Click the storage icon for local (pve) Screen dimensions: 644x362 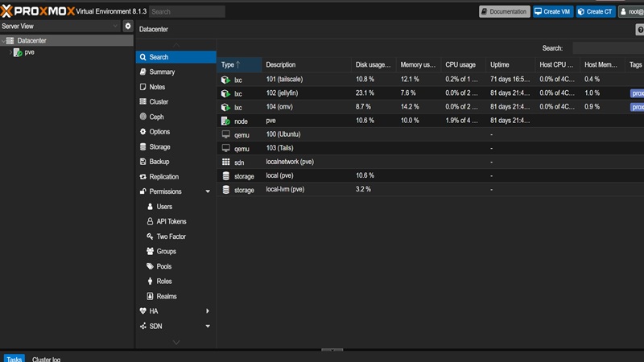(x=226, y=175)
